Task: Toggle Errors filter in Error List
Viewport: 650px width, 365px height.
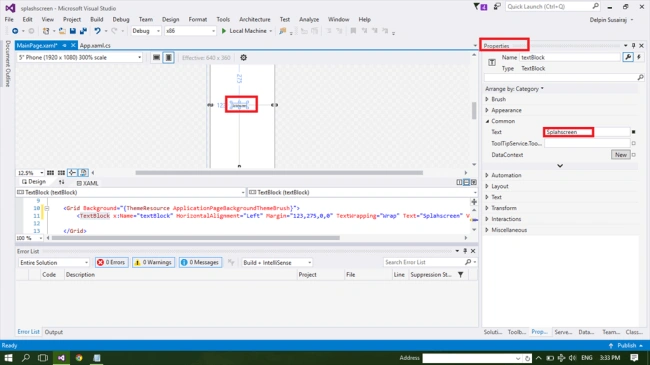Action: click(x=112, y=262)
